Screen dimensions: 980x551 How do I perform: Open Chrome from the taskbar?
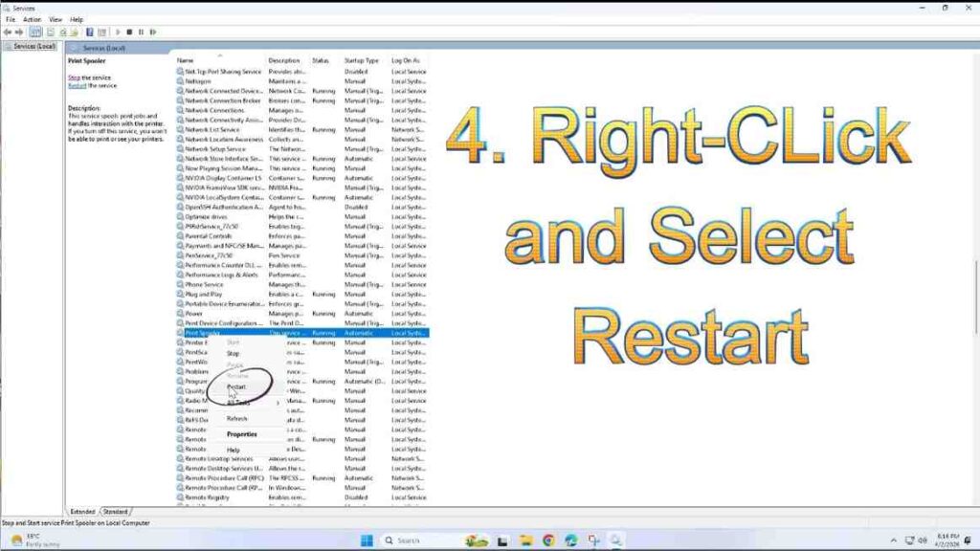[548, 540]
